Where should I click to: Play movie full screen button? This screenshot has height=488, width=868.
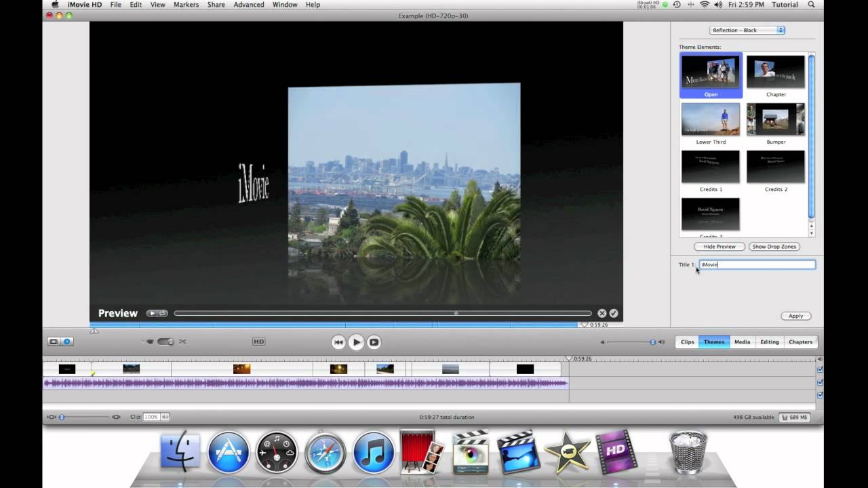click(x=374, y=342)
